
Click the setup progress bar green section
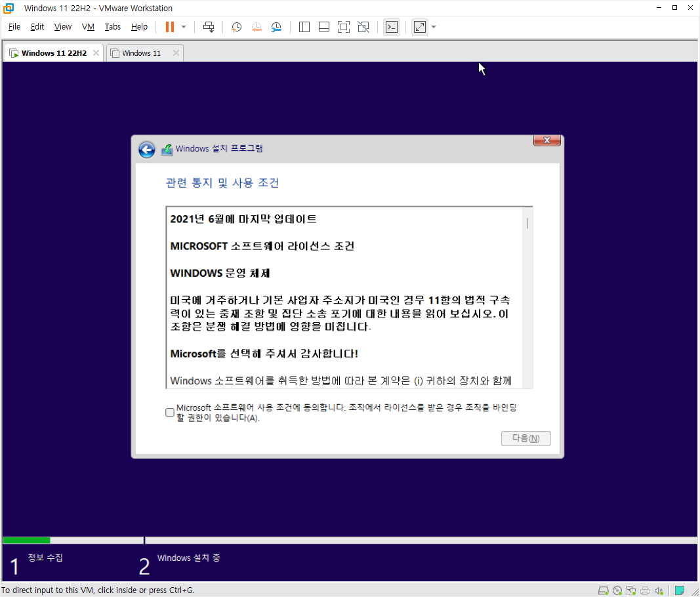click(x=26, y=541)
